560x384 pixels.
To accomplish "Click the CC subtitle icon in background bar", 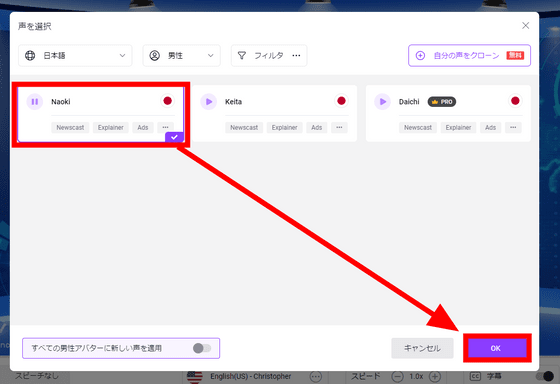I will (x=475, y=376).
